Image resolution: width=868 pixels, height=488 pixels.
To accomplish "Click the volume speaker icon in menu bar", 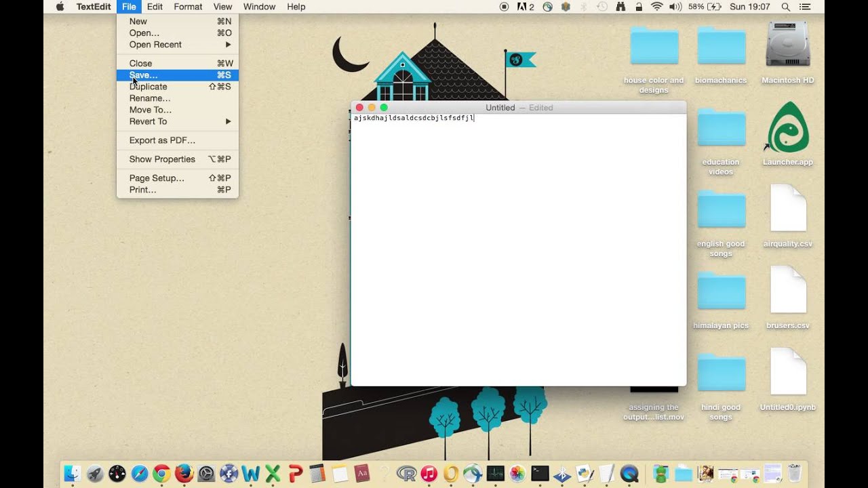I will [675, 7].
